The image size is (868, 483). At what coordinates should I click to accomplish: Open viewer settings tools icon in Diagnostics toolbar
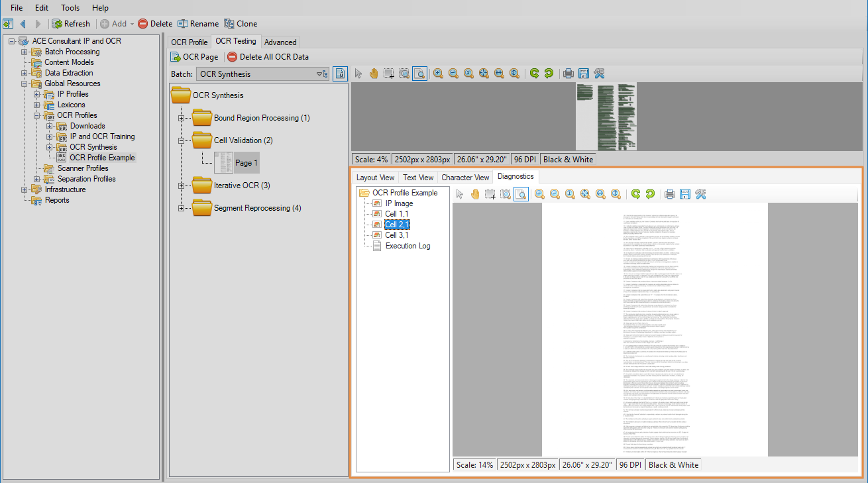(700, 194)
